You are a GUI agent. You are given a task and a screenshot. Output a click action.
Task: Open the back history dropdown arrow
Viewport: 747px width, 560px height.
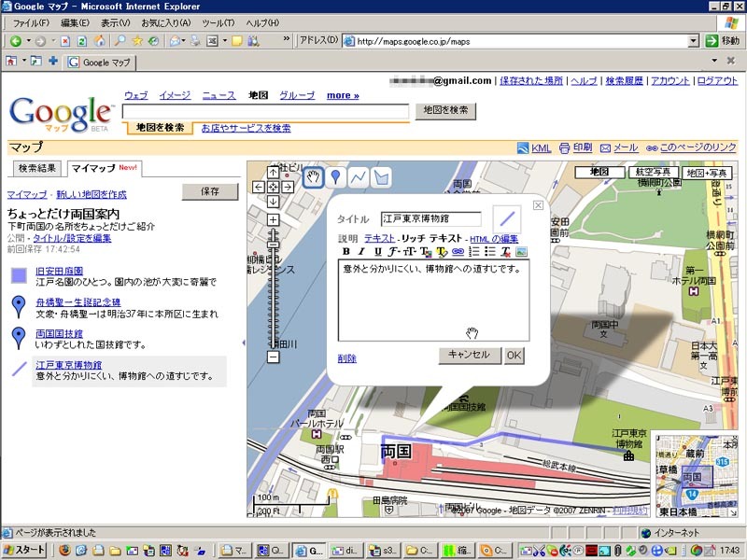28,41
